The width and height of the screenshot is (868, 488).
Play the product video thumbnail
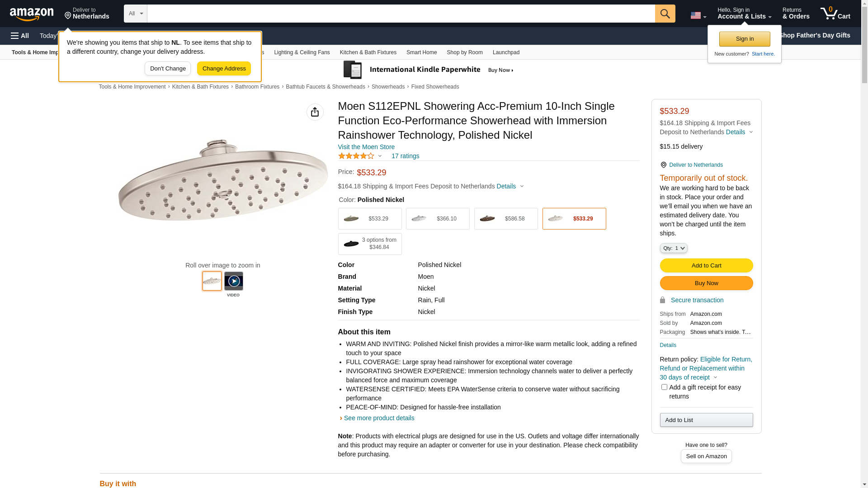pyautogui.click(x=234, y=281)
